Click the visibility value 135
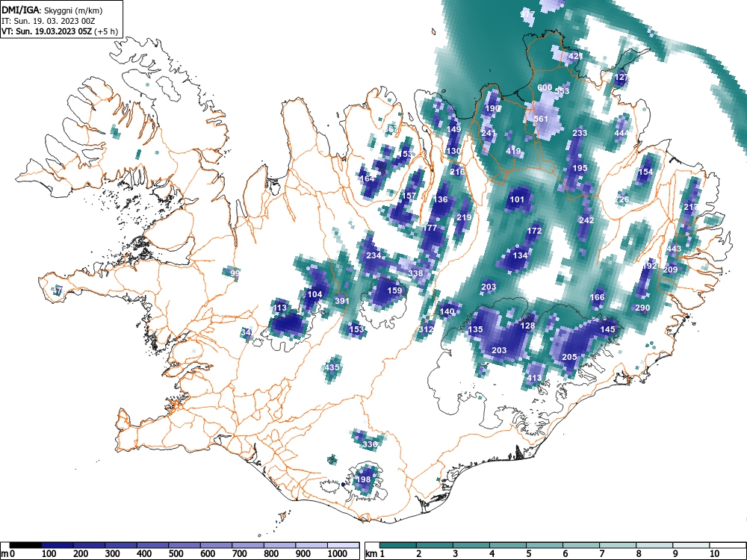 click(x=475, y=329)
